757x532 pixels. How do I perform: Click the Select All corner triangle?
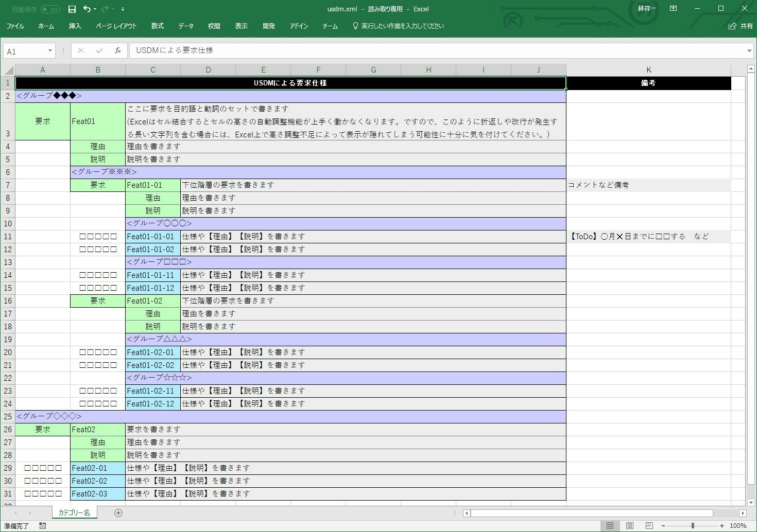coord(9,70)
